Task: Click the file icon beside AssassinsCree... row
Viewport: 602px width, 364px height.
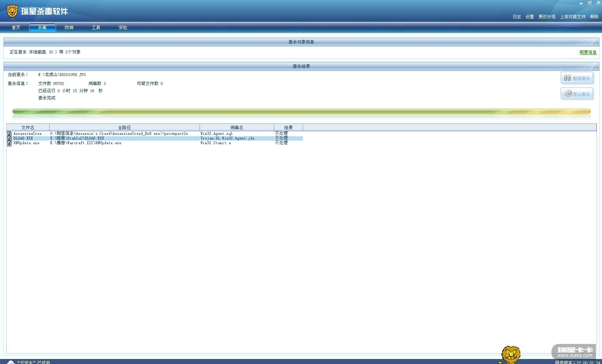Action: [9, 134]
